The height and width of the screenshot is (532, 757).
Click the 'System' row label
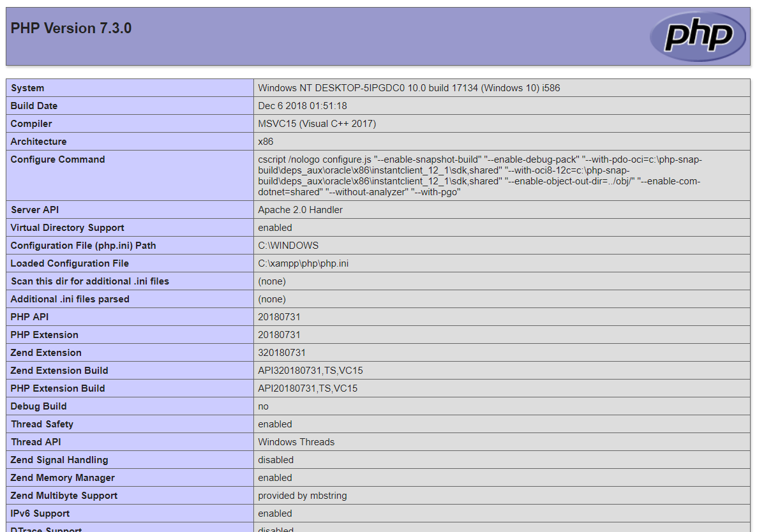coord(27,88)
